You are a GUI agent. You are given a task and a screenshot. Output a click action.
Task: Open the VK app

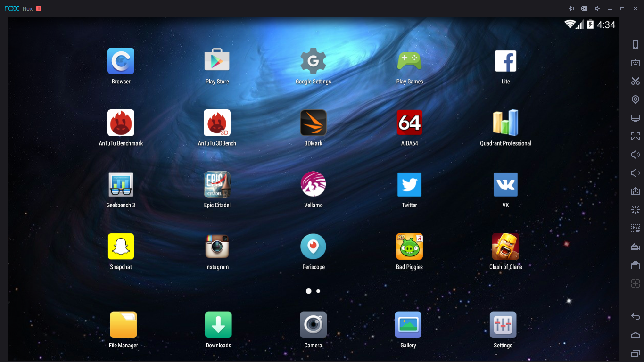tap(505, 185)
